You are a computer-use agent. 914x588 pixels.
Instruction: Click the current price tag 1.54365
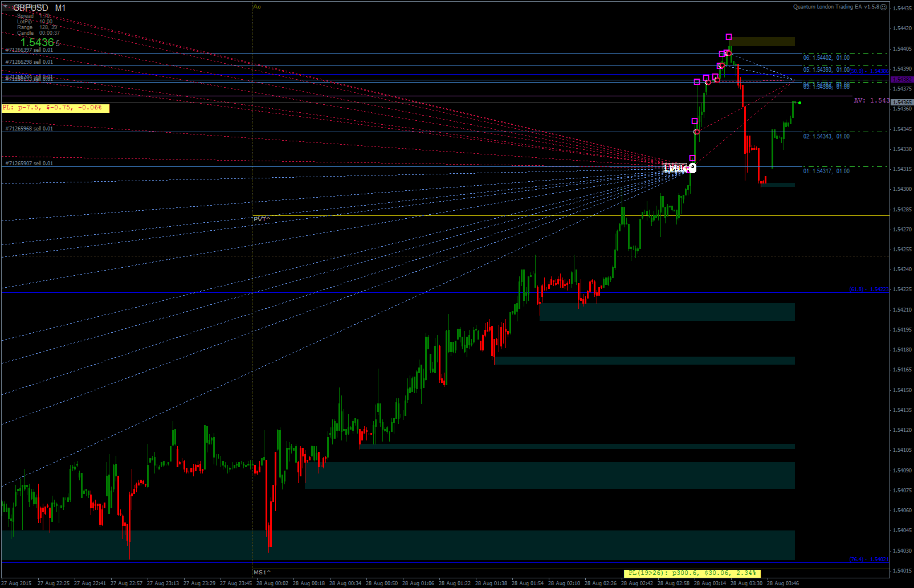[902, 103]
